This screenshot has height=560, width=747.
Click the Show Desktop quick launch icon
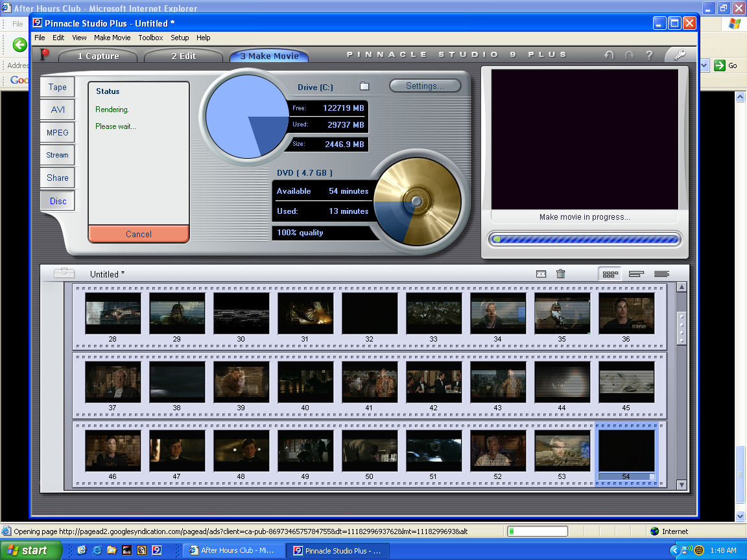[x=82, y=550]
